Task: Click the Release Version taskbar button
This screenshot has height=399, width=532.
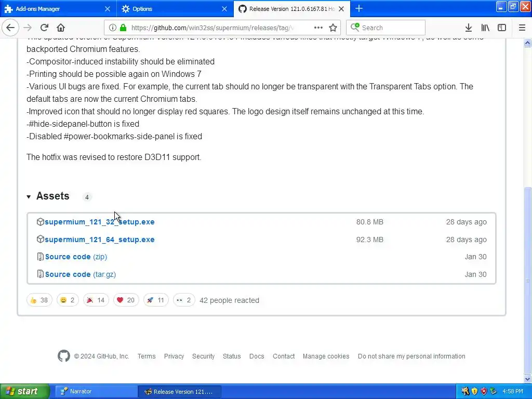Action: pyautogui.click(x=180, y=392)
